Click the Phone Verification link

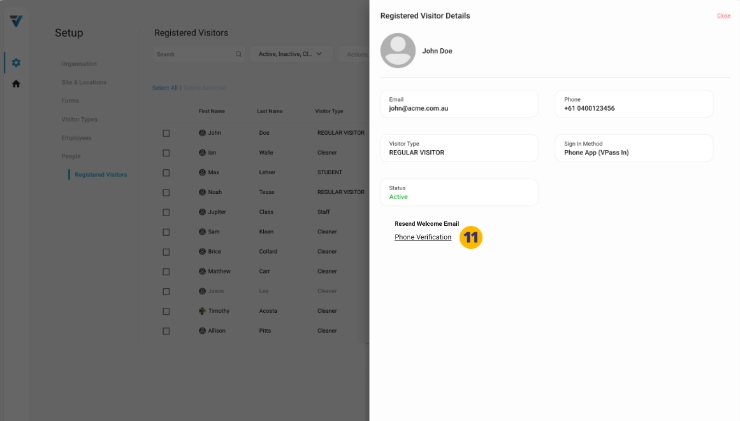423,237
